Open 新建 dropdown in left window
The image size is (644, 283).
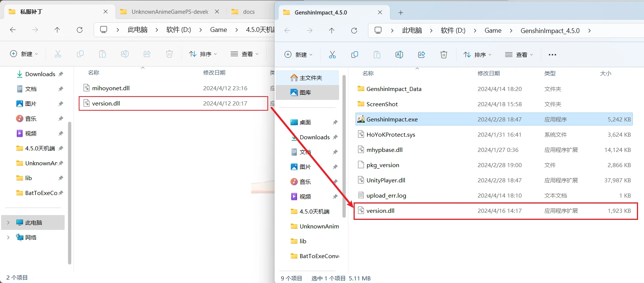24,54
